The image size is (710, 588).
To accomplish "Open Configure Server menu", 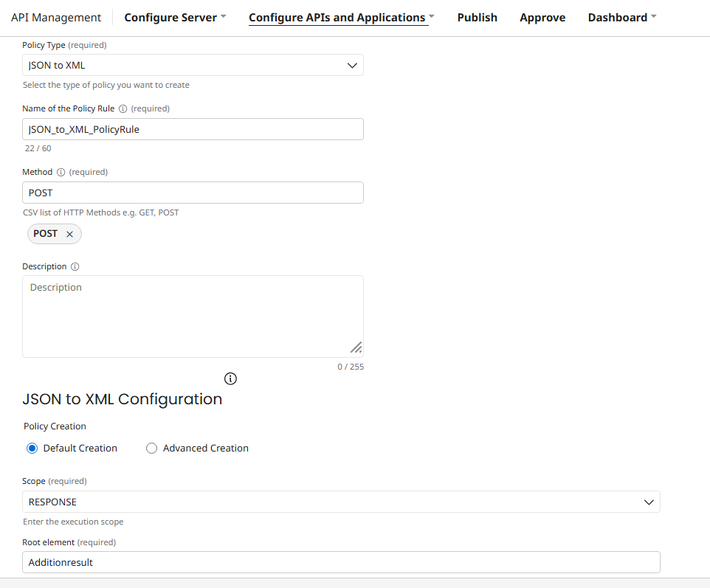I will click(x=175, y=18).
